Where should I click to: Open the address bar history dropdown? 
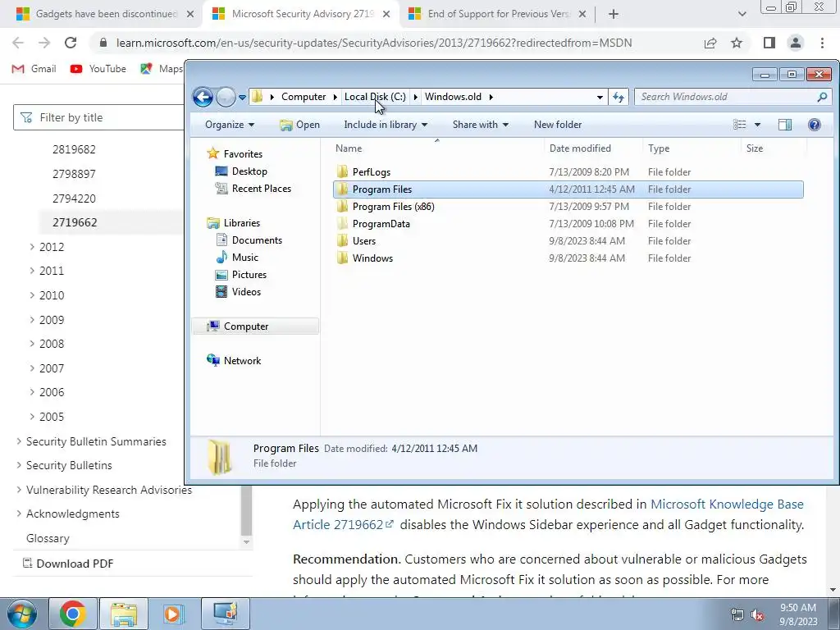[600, 97]
